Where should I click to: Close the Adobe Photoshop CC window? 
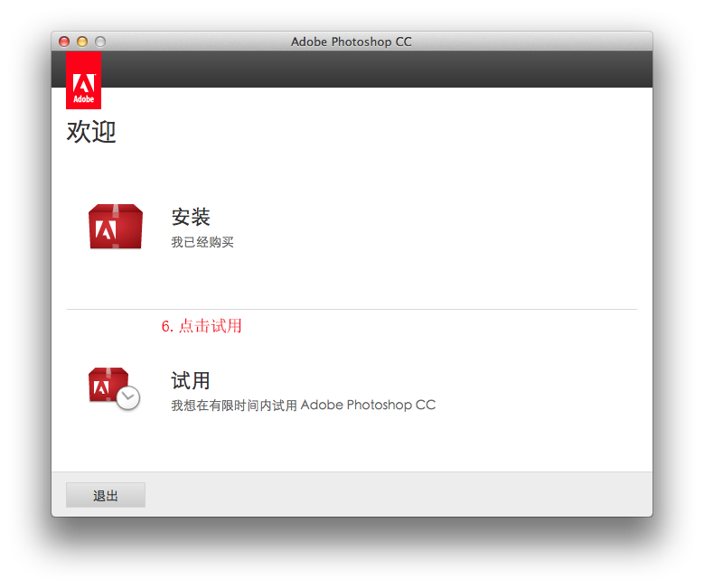(64, 42)
